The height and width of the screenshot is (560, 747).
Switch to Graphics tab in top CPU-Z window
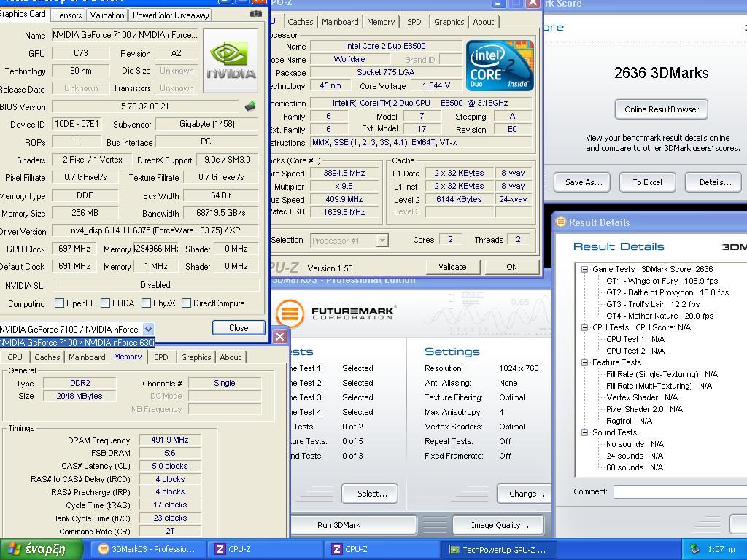pyautogui.click(x=449, y=22)
